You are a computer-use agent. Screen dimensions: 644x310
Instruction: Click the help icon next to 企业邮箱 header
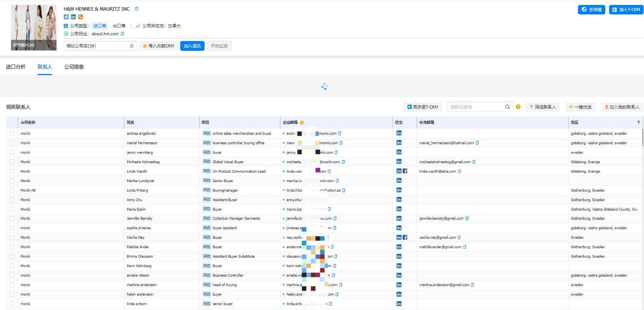(302, 123)
